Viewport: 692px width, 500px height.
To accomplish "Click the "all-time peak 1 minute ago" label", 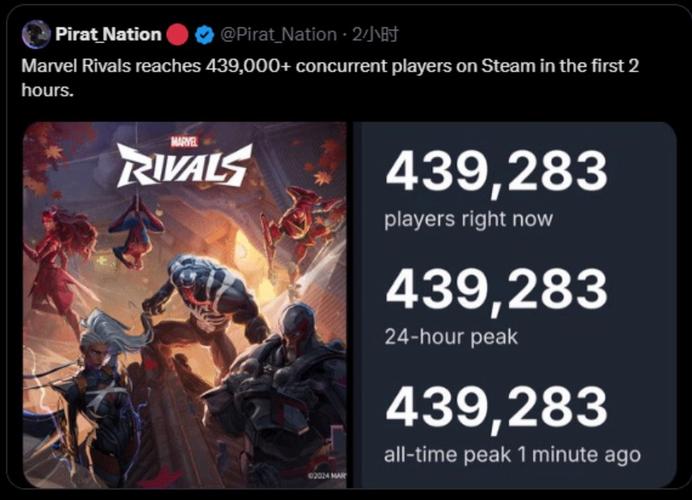I will click(x=512, y=455).
